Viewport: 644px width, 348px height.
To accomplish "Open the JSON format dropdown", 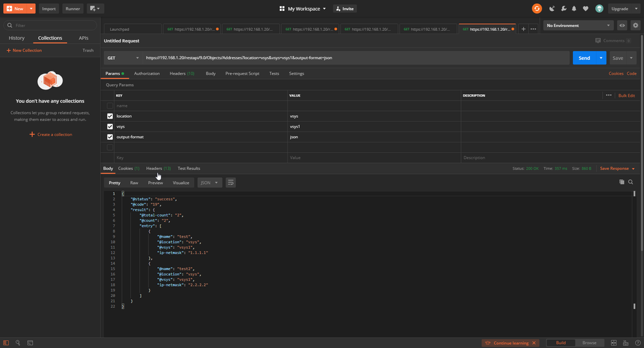I will pos(210,183).
